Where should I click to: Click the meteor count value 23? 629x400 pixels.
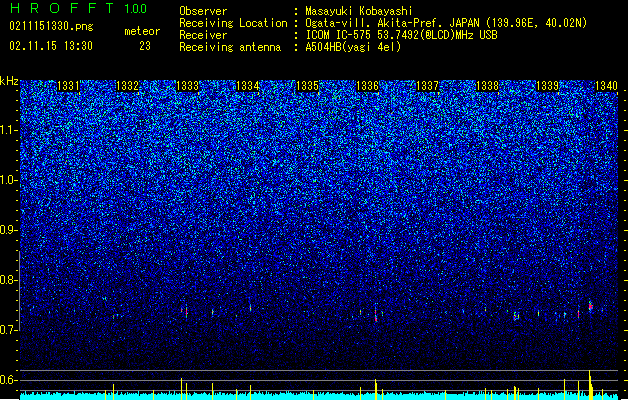tap(145, 46)
